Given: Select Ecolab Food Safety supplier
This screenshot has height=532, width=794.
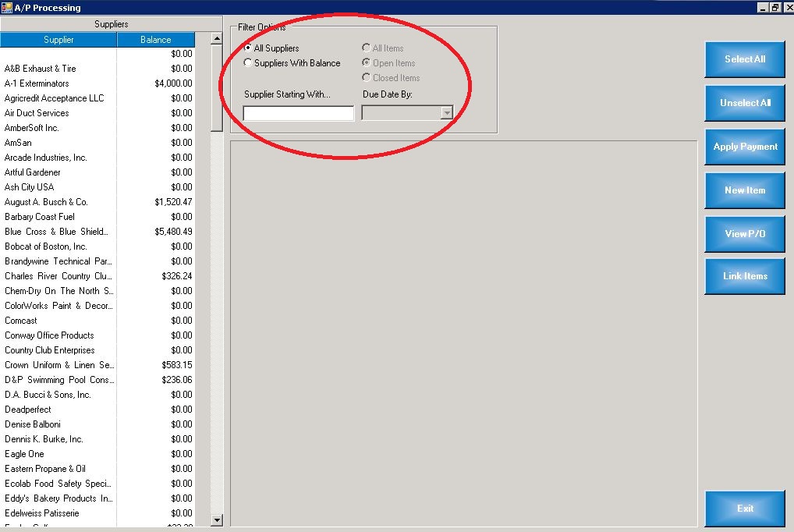Looking at the screenshot, I should [x=97, y=484].
